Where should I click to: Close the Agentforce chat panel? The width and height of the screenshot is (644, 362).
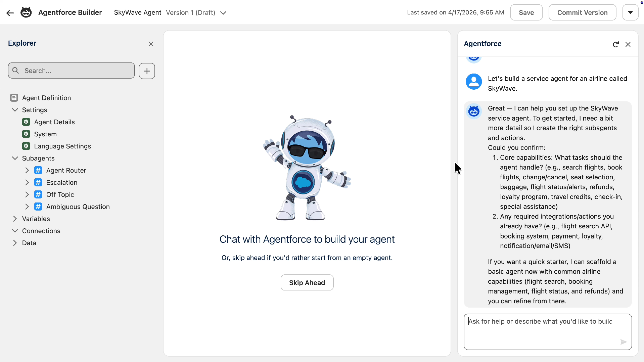click(628, 44)
